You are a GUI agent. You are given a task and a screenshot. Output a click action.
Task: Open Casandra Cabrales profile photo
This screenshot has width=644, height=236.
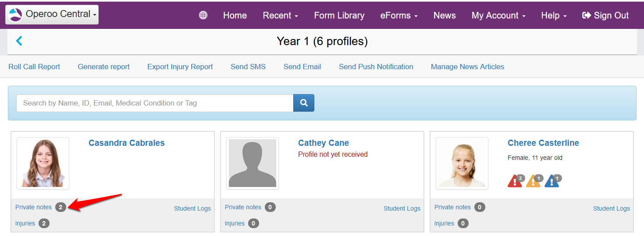pos(43,163)
